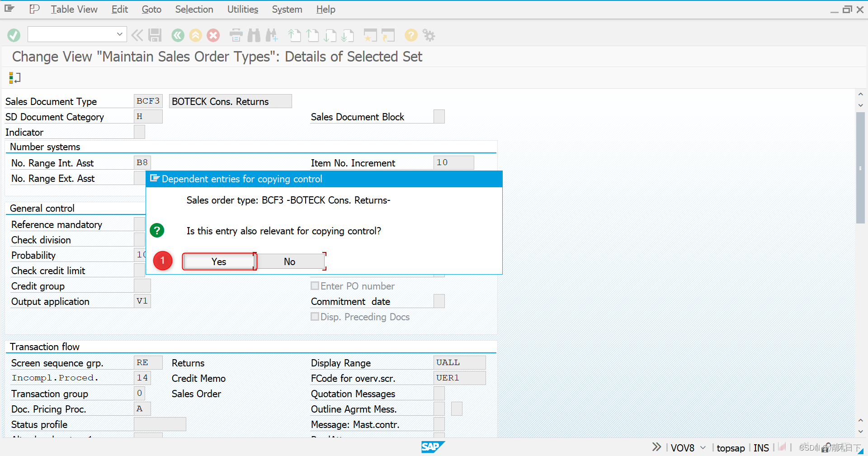Open the Table View menu
The height and width of the screenshot is (456, 868).
click(74, 9)
